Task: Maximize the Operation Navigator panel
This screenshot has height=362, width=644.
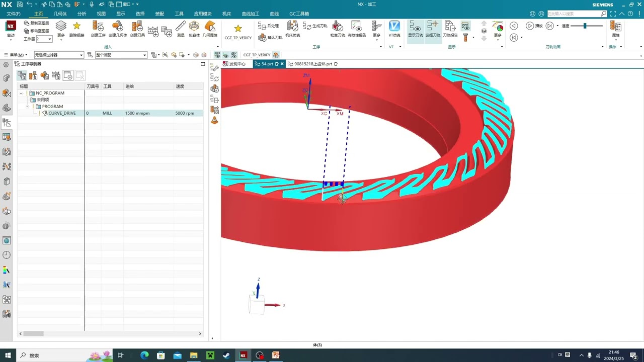Action: pos(203,64)
